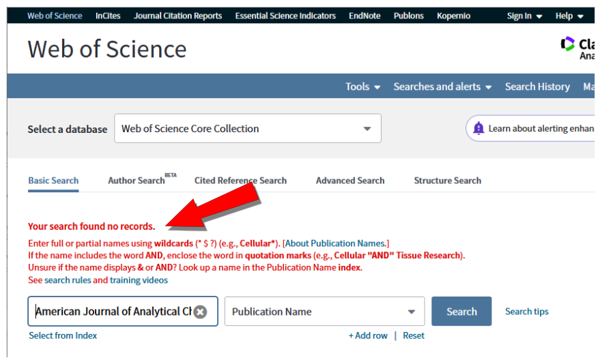The height and width of the screenshot is (364, 602).
Task: Click Learn about alerting enhancements banner
Action: point(532,128)
